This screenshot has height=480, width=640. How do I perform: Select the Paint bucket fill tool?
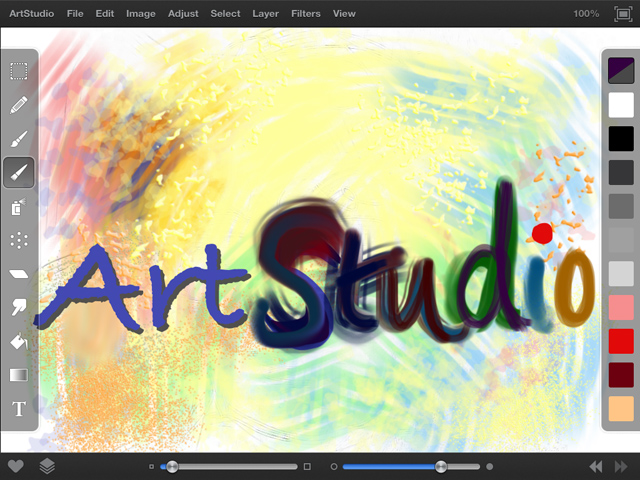19,341
